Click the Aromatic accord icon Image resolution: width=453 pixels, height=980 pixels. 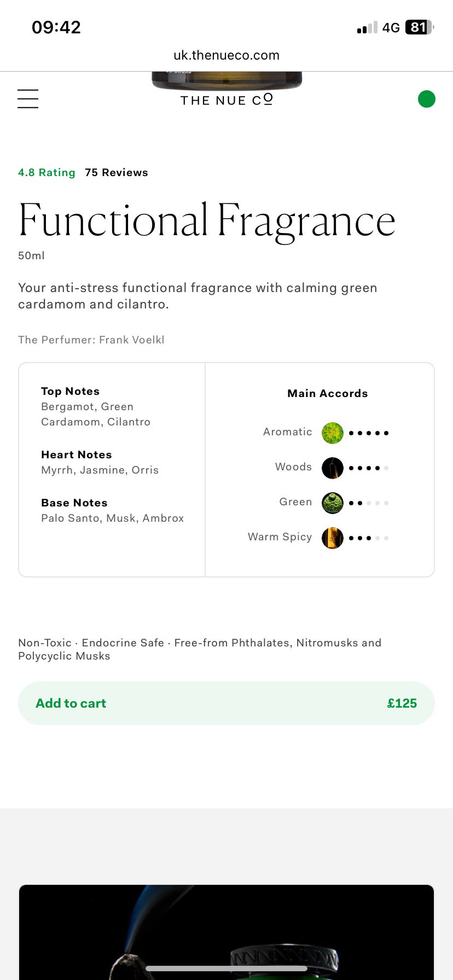coord(332,433)
